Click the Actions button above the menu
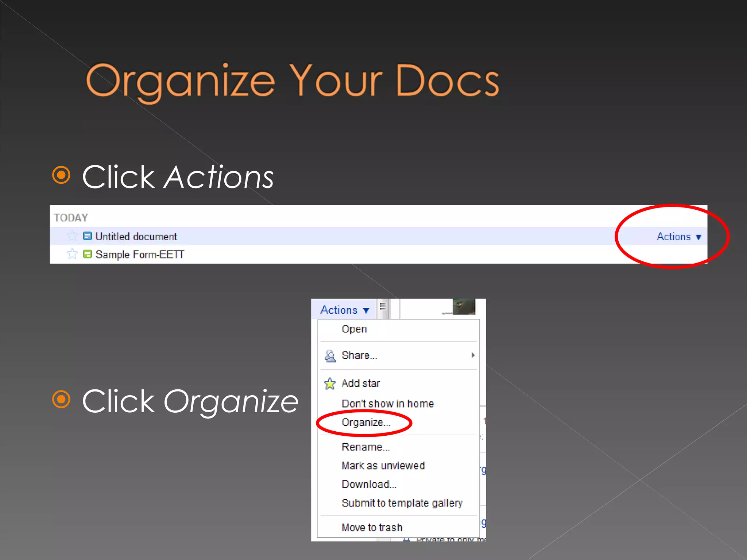Image resolution: width=747 pixels, height=560 pixels. 345,310
